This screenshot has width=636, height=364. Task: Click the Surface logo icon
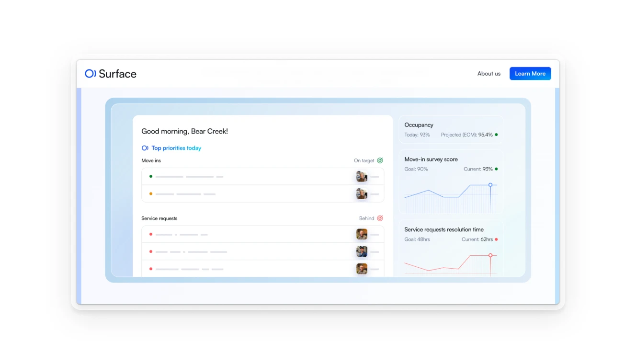pyautogui.click(x=91, y=73)
